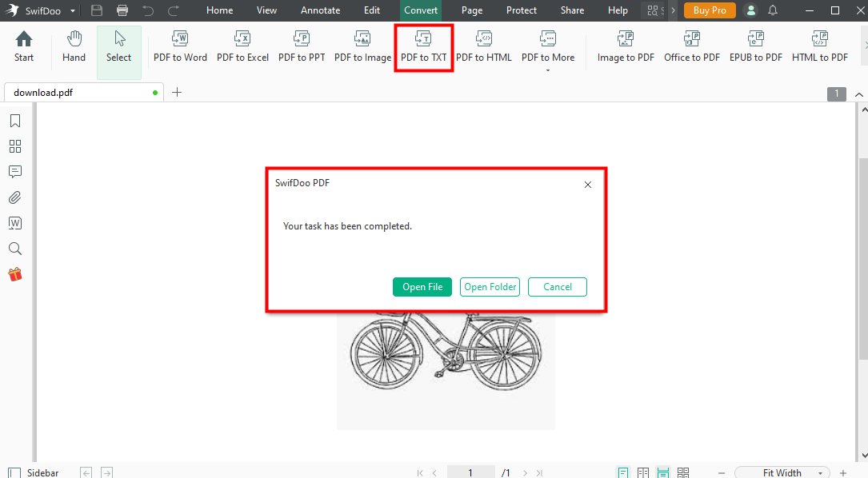Open the Protect menu tab
The width and height of the screenshot is (868, 478).
pyautogui.click(x=522, y=10)
